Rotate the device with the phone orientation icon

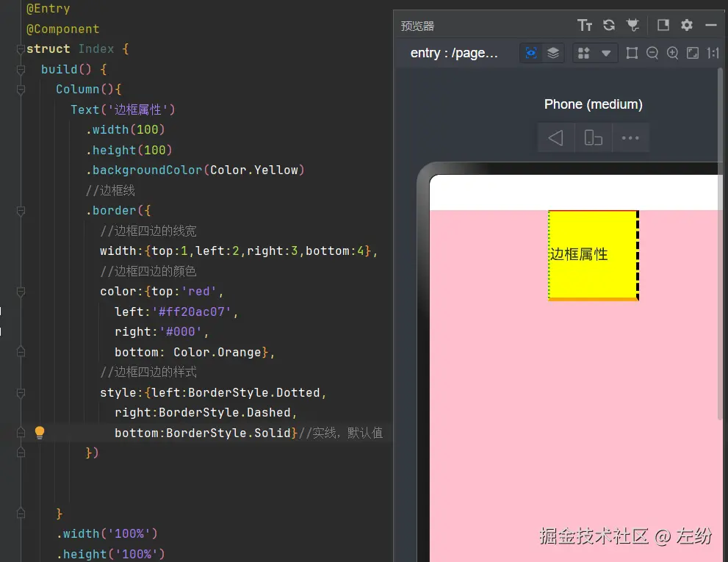click(x=594, y=138)
